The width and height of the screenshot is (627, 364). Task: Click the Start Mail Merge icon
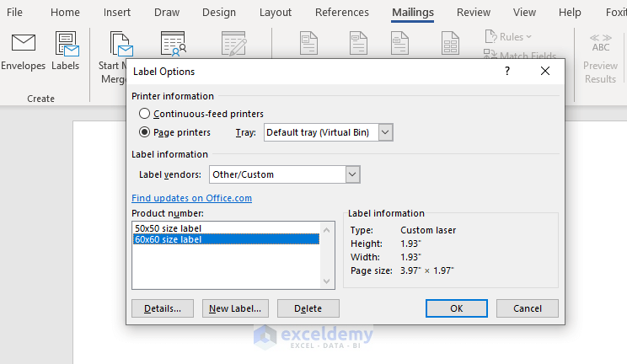(121, 44)
